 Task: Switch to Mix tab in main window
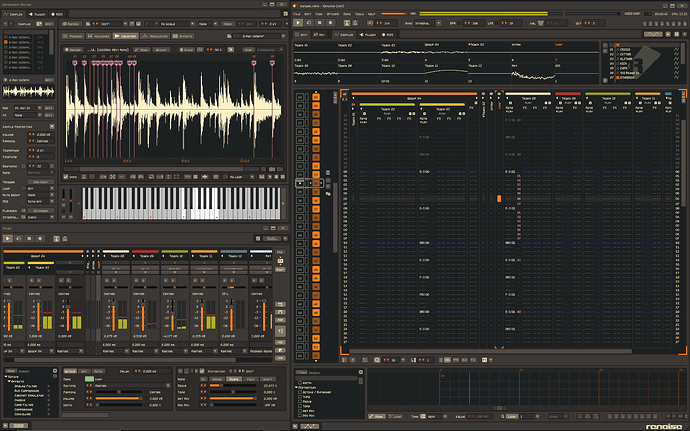319,34
